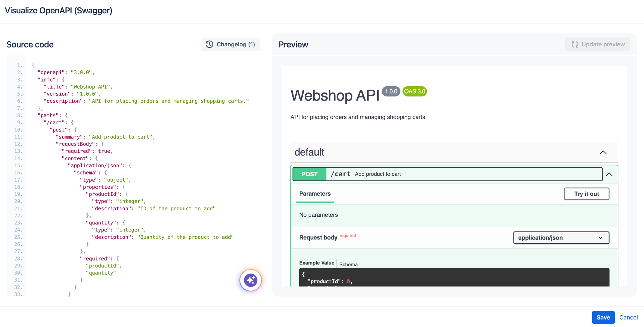Click the green POST method badge
Screen dimensions: 644x327
click(x=309, y=174)
